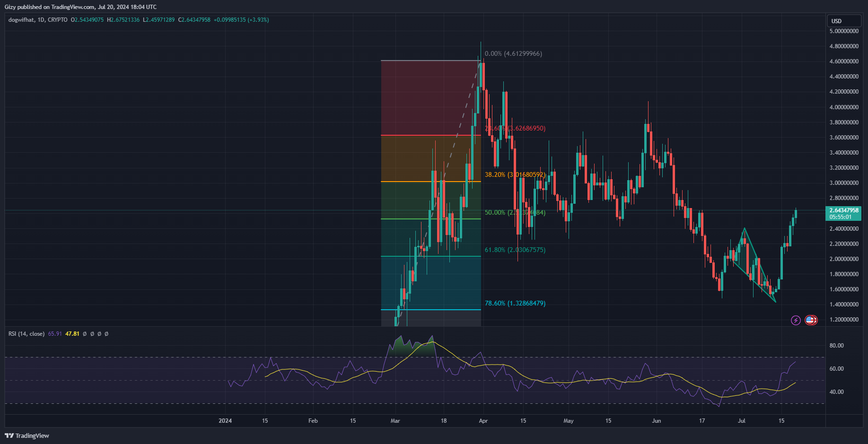Select the 23.60% (3.62686950) Fibonacci label
The image size is (868, 444).
coord(515,128)
